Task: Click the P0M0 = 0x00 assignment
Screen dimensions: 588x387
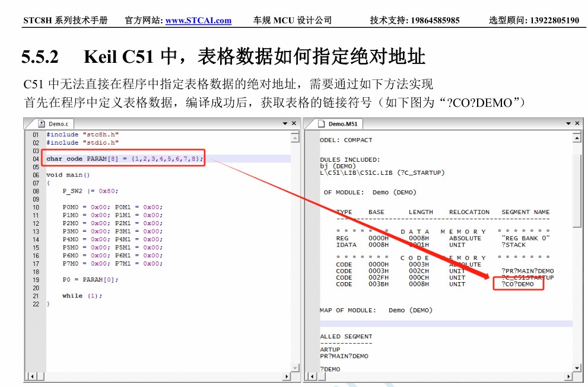Action: pos(86,207)
